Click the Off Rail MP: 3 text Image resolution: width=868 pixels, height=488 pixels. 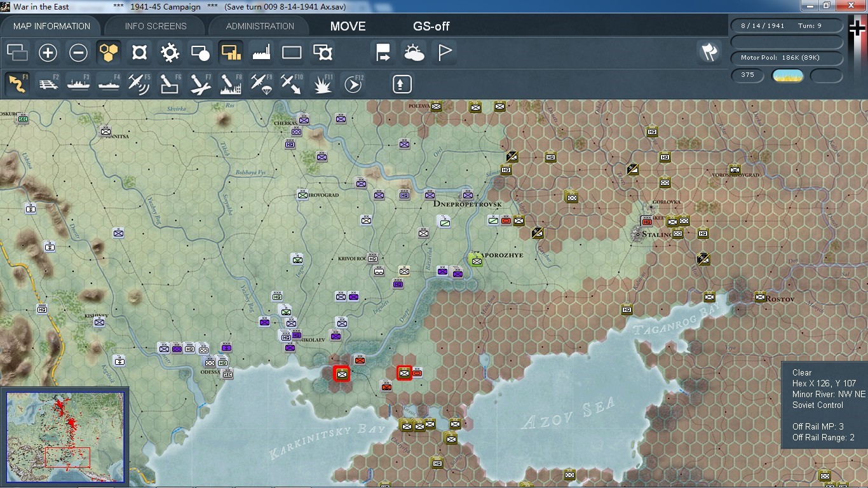(818, 426)
